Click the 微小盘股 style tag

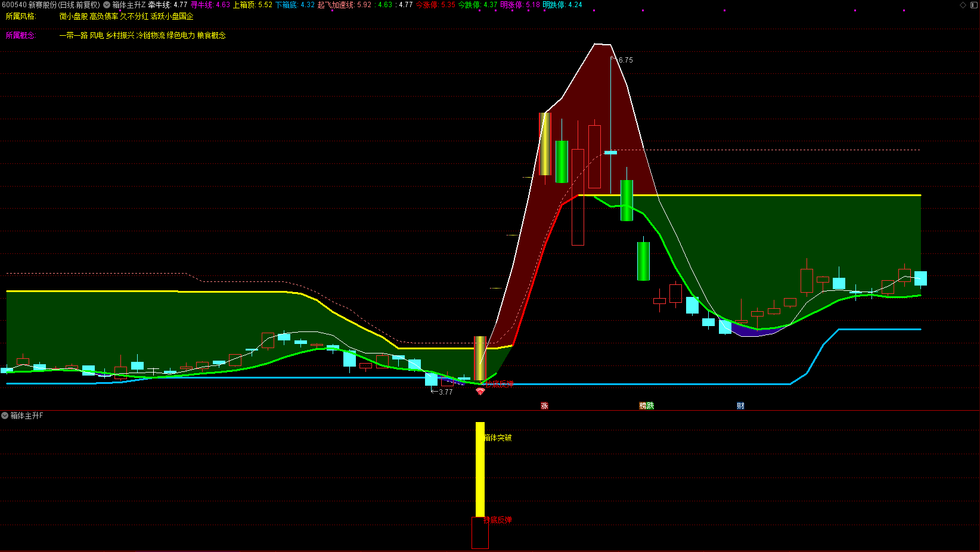[73, 17]
